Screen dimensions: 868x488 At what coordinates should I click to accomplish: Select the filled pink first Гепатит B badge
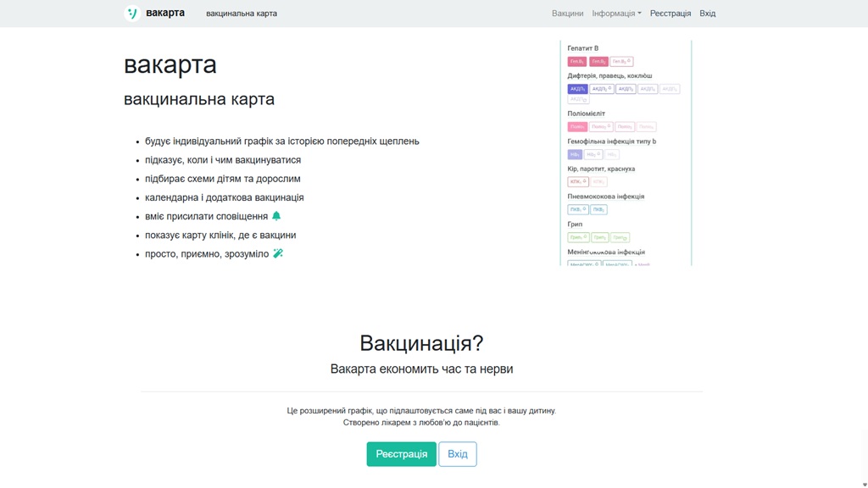click(x=576, y=62)
